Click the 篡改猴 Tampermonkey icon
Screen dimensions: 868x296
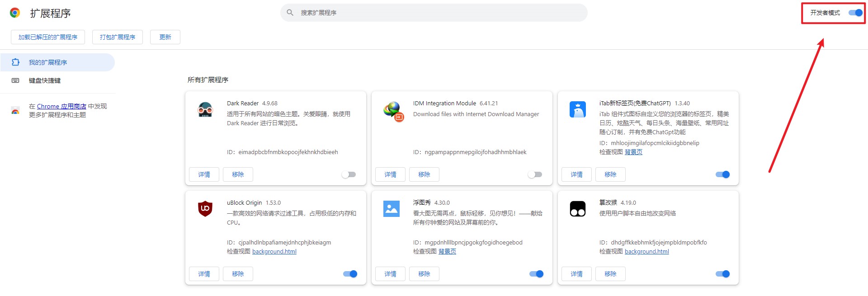pos(578,209)
